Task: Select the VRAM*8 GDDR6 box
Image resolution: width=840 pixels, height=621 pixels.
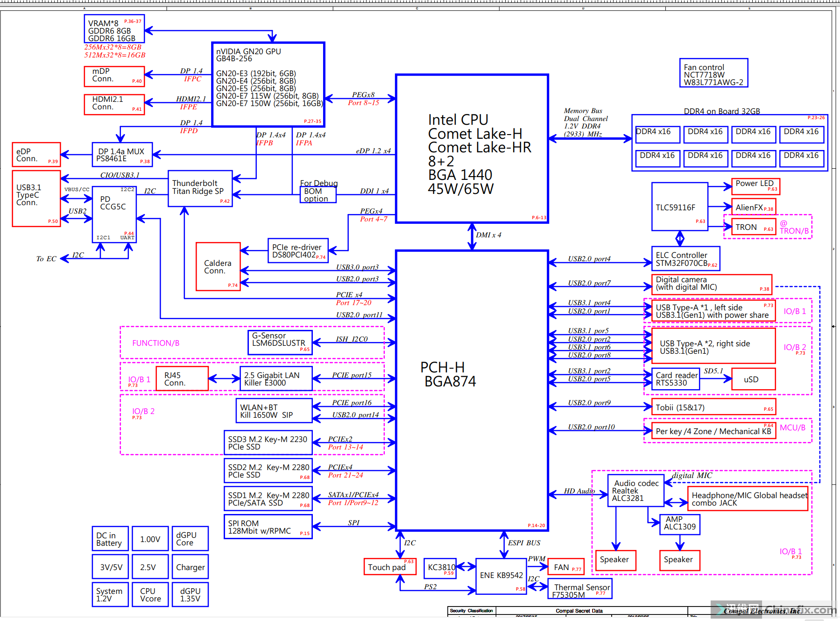Action: click(x=114, y=29)
